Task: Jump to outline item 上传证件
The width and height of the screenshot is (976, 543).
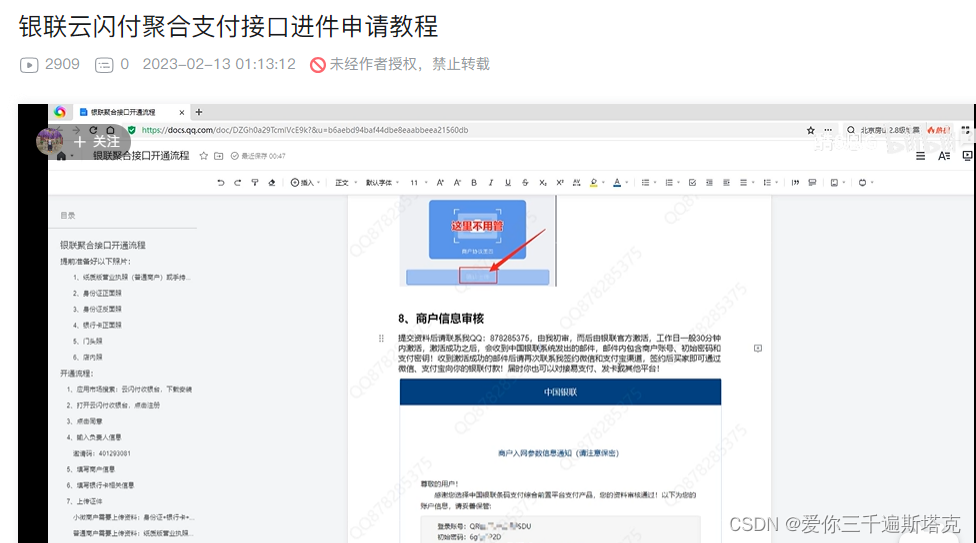Action: (x=85, y=501)
